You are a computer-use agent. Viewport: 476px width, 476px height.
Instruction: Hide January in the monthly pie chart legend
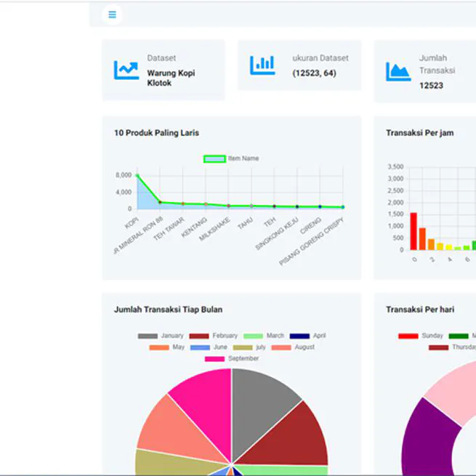coord(161,336)
